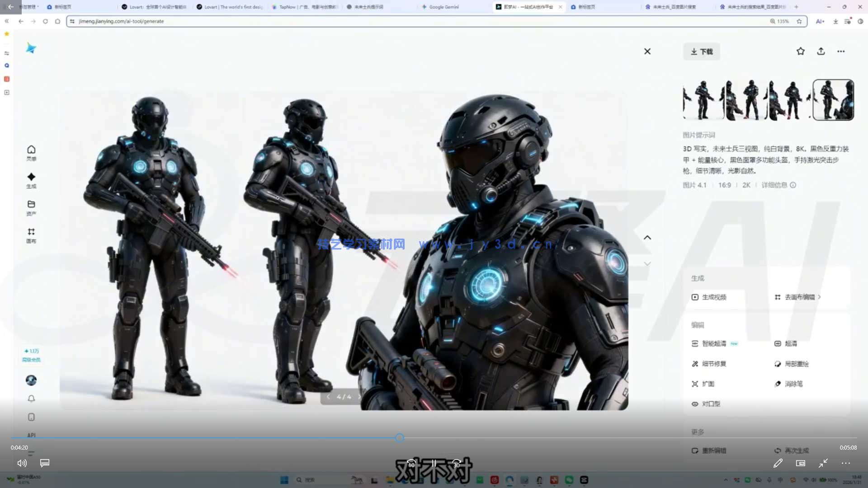Collapse the image using the up chevron
This screenshot has height=488, width=868.
pyautogui.click(x=647, y=237)
